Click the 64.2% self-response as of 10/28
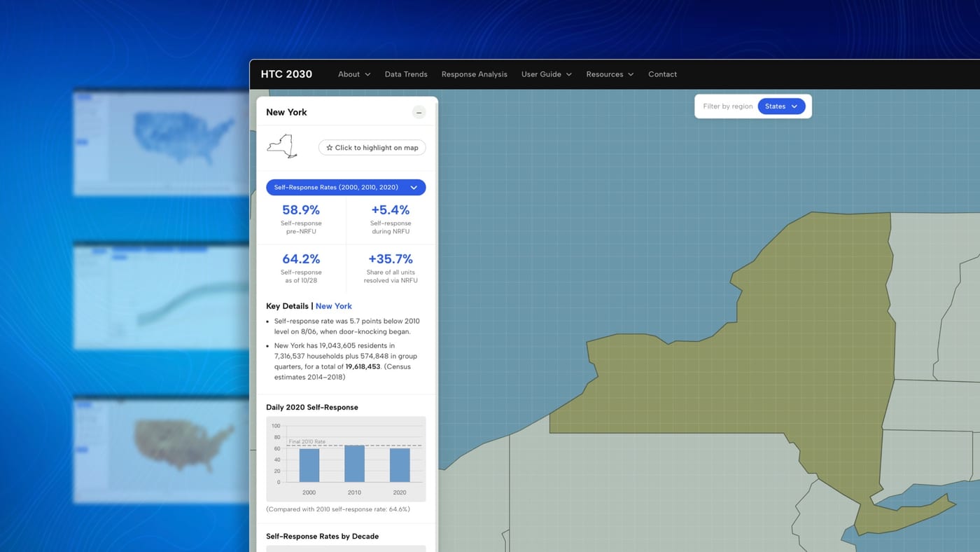The width and height of the screenshot is (980, 552). (x=301, y=259)
